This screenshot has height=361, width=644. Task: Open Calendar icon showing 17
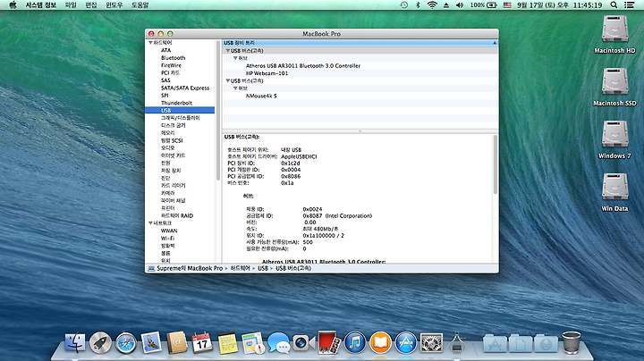pyautogui.click(x=202, y=342)
